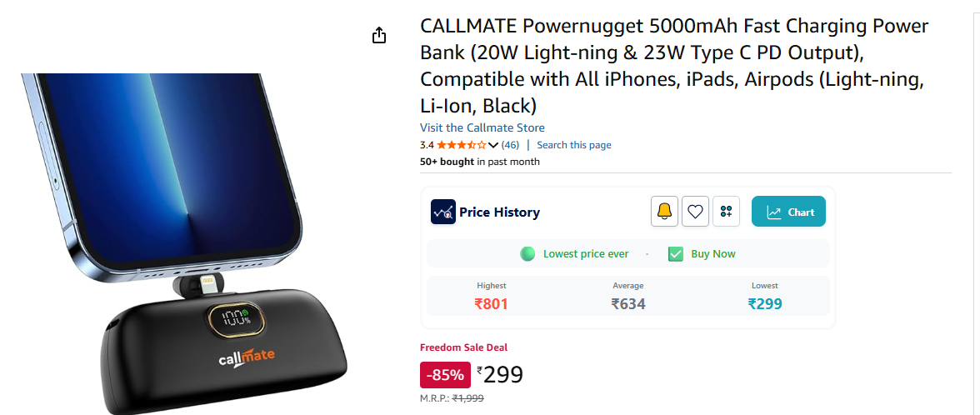The height and width of the screenshot is (415, 980).
Task: Click the share icon above product image
Action: (x=378, y=36)
